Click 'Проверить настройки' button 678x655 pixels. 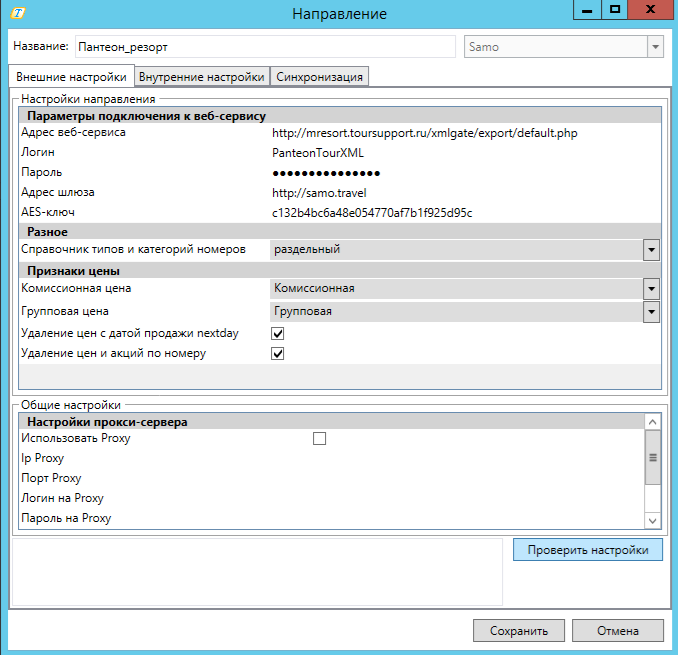pos(587,550)
